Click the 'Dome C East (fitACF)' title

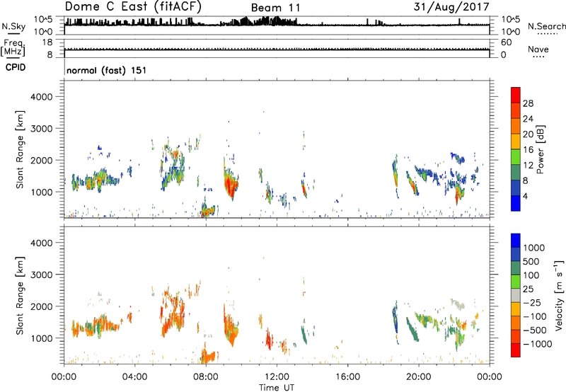133,7
